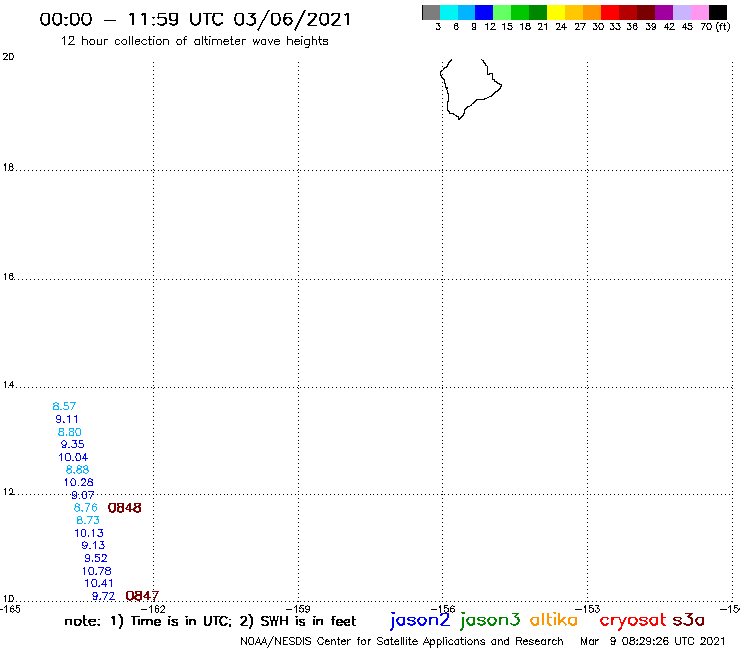Click the 8.73 wave height reading
This screenshot has width=740, height=650.
tap(88, 520)
